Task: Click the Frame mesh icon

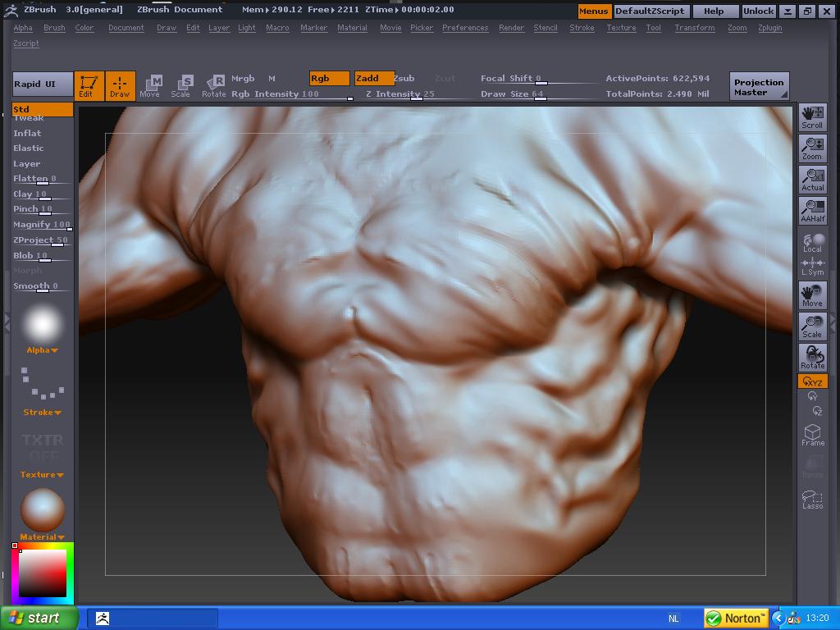Action: click(813, 435)
